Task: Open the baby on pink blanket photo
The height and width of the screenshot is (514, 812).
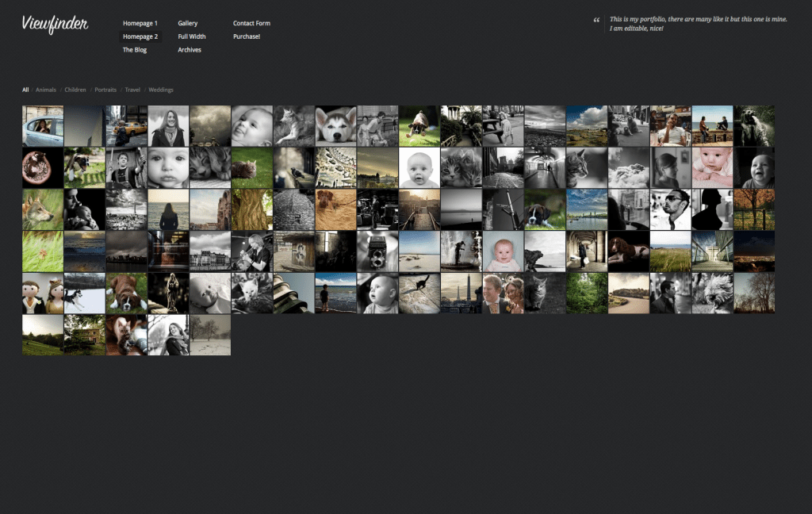Action: [713, 168]
